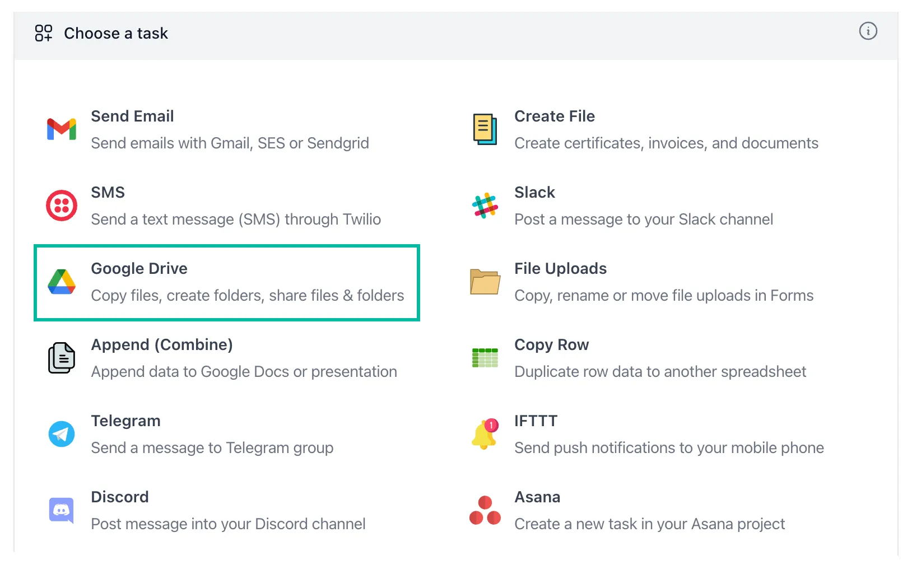Viewport: 912px width, 588px height.
Task: Click the Slack icon
Action: [x=485, y=205]
